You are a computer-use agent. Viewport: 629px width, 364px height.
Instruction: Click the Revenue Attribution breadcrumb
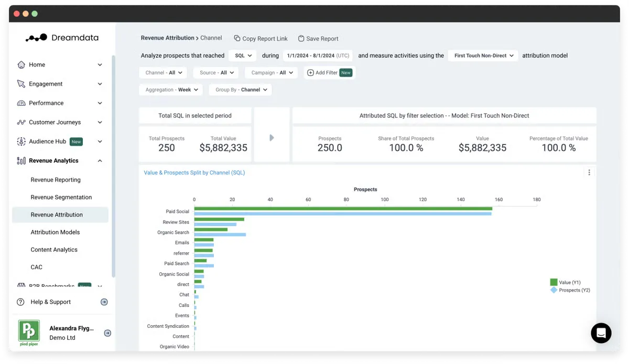click(x=167, y=38)
